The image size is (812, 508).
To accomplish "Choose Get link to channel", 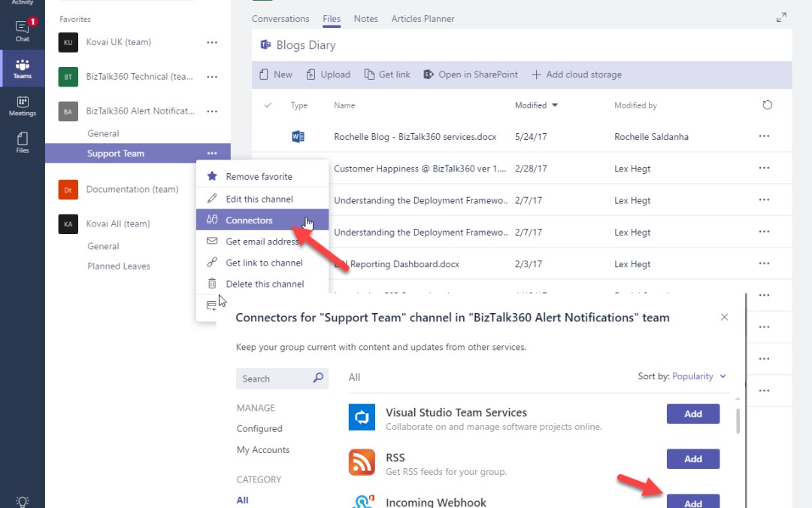I will [262, 263].
